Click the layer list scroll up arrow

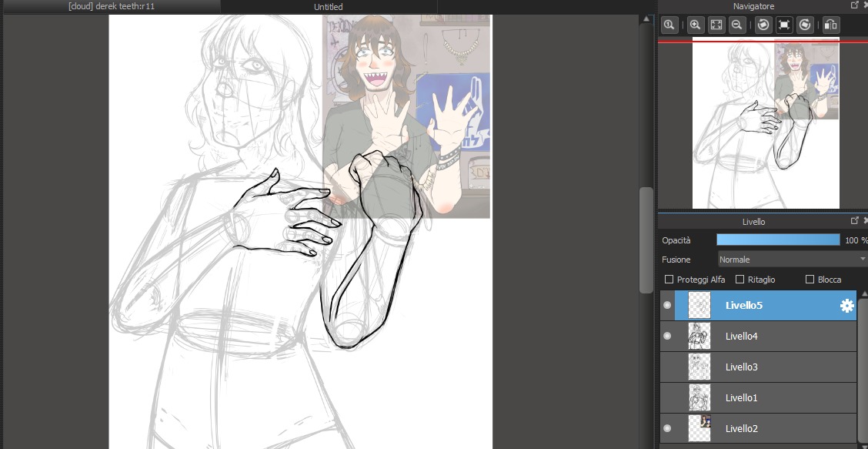[x=863, y=293]
